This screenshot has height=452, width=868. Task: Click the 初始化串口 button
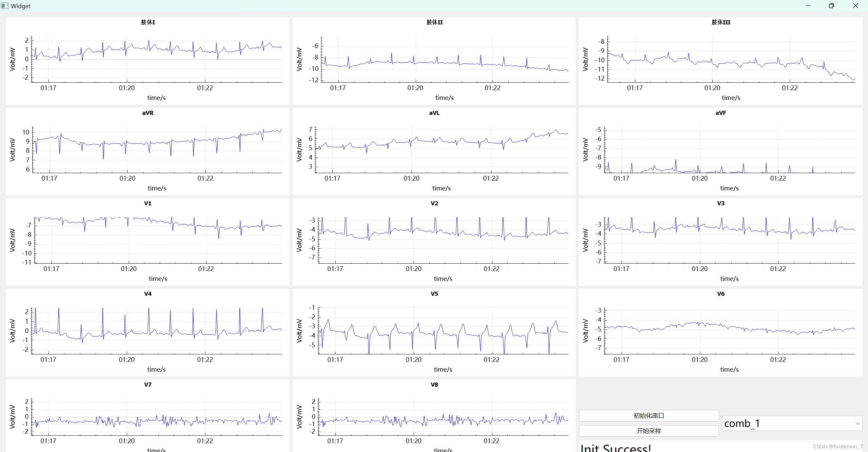[648, 415]
